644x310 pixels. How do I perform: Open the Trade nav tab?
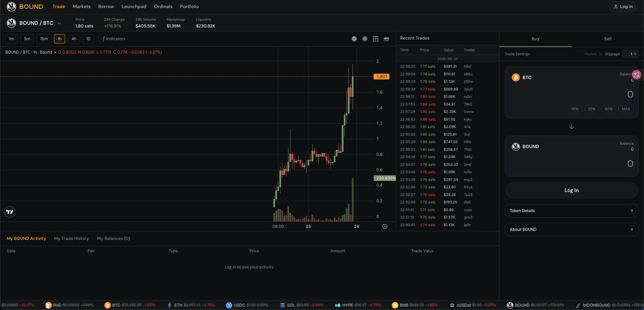[x=59, y=6]
